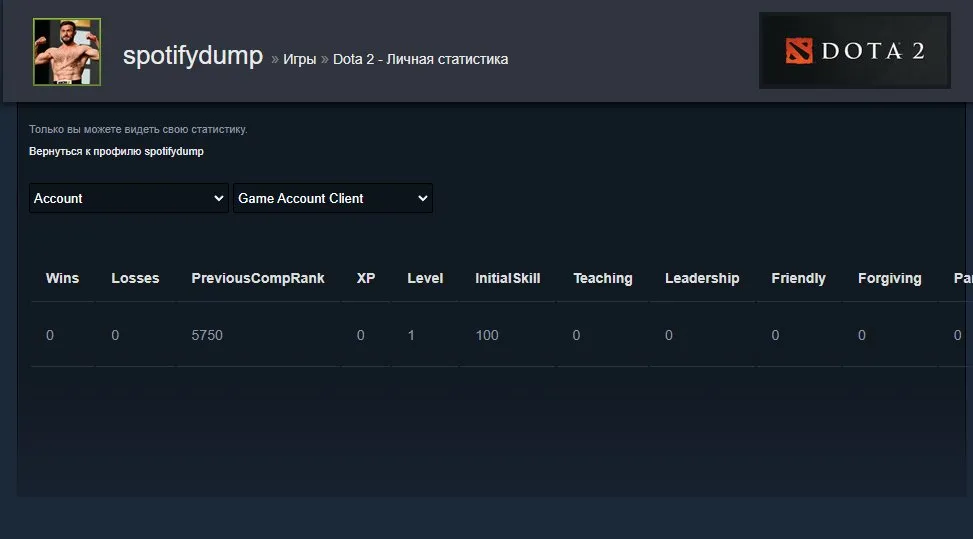Click the Teaching column header

pos(603,278)
